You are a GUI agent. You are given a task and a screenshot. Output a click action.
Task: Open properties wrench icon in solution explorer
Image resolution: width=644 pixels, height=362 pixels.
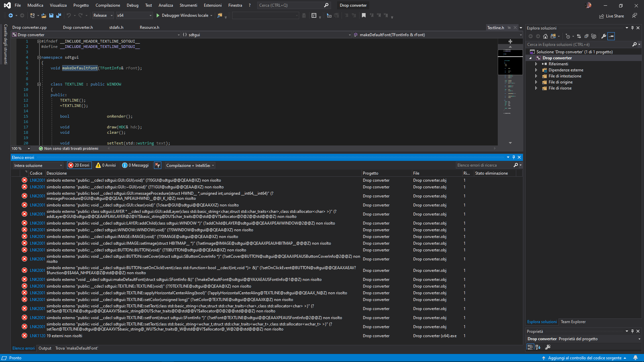coord(604,36)
